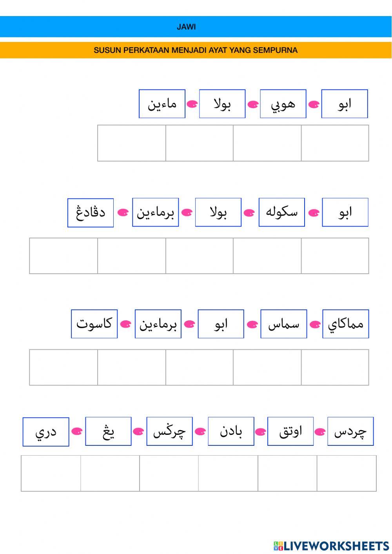Click the blue JAWI header bar
Screen dimensions: 392x554
tap(196, 27)
